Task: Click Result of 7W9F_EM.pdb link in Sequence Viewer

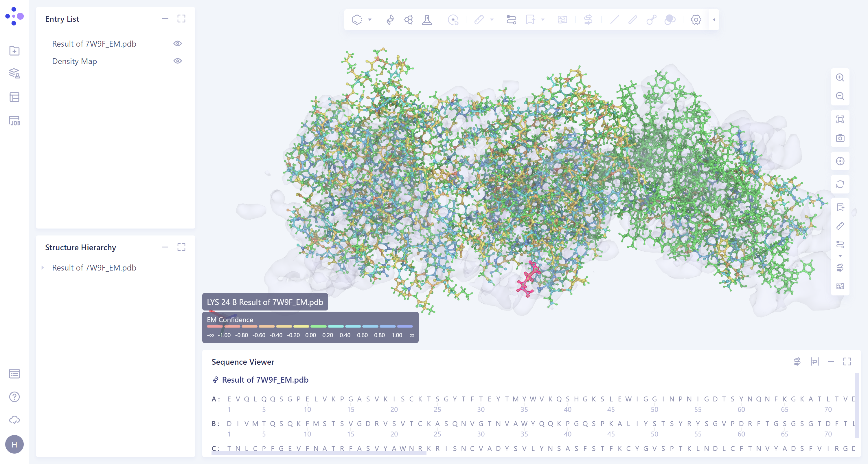Action: click(265, 380)
